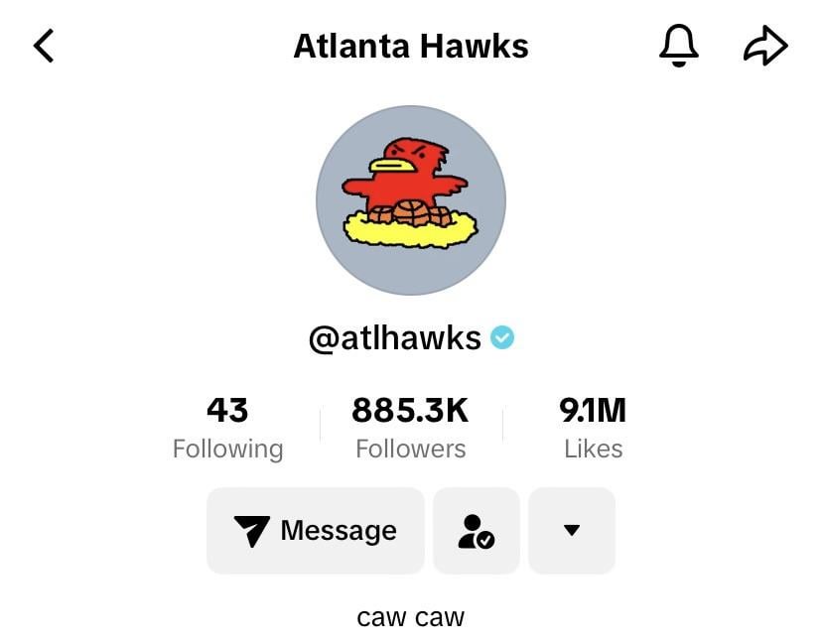Tap the Following label under 43

[x=227, y=450]
